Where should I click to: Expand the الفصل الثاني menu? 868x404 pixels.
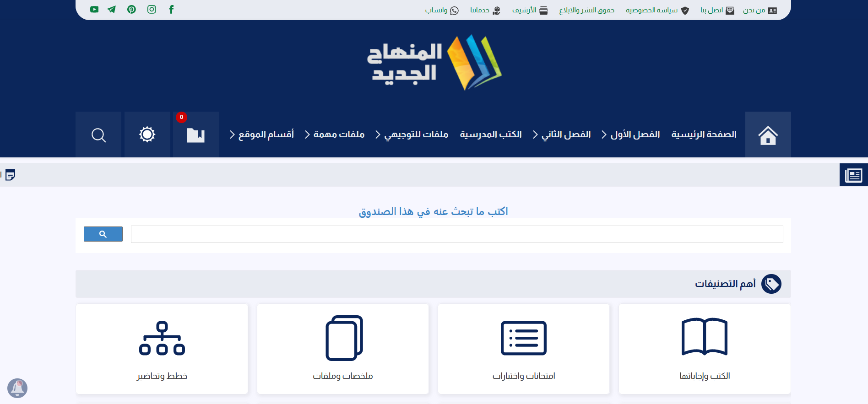[x=562, y=135]
